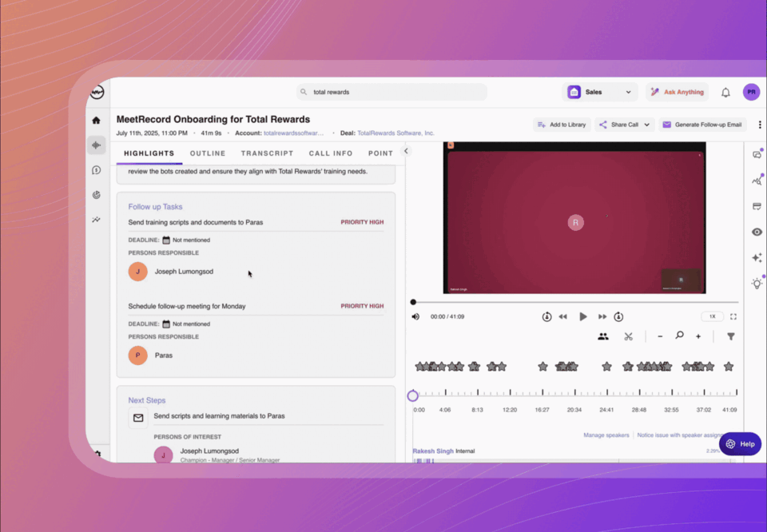Expand the Share Call dropdown arrow
The height and width of the screenshot is (532, 767).
tap(646, 125)
